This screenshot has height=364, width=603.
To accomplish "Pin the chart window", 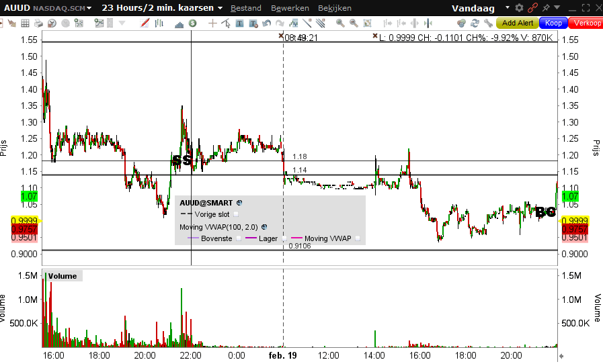I will pyautogui.click(x=546, y=7).
